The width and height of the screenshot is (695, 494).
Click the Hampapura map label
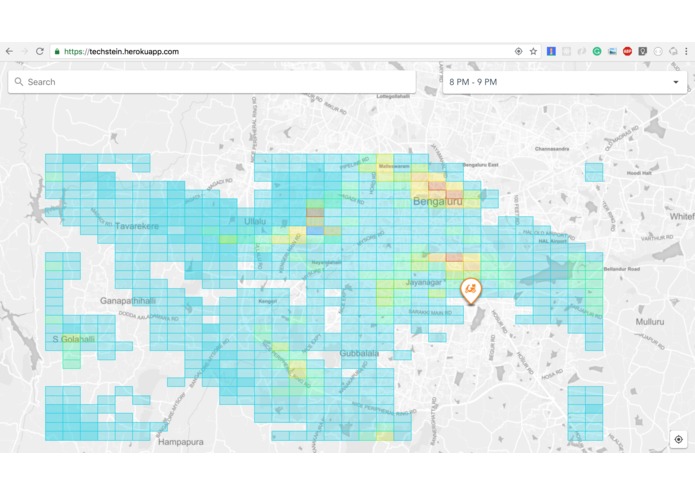[x=181, y=442]
